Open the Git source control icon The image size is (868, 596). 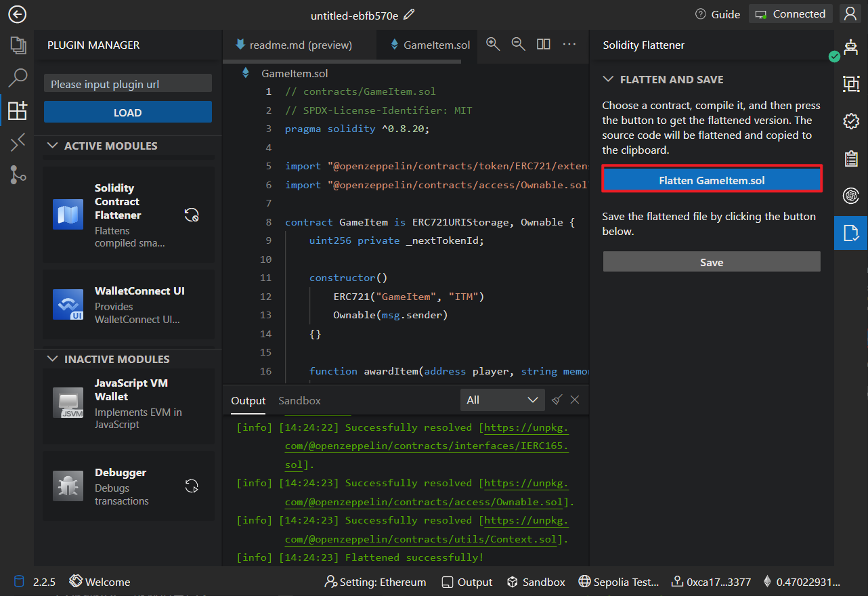[18, 175]
